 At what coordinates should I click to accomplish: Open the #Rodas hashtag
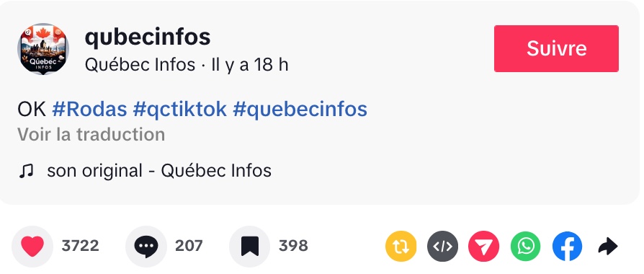89,110
